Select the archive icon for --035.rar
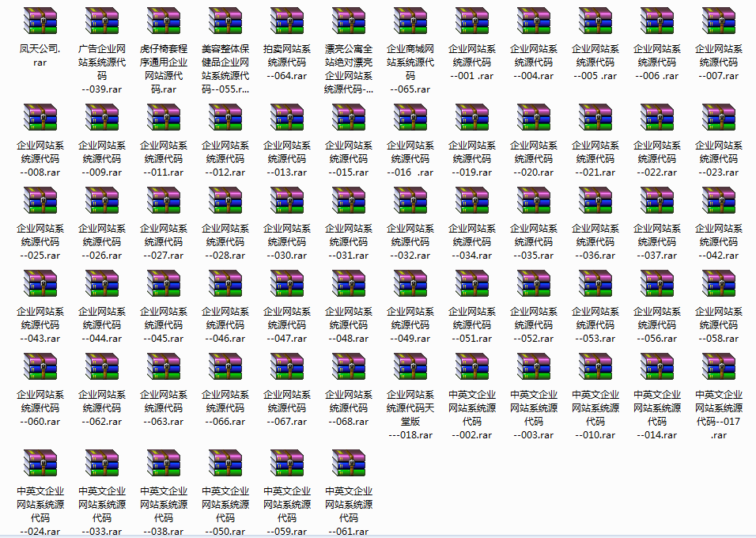756x538 pixels. coord(535,200)
